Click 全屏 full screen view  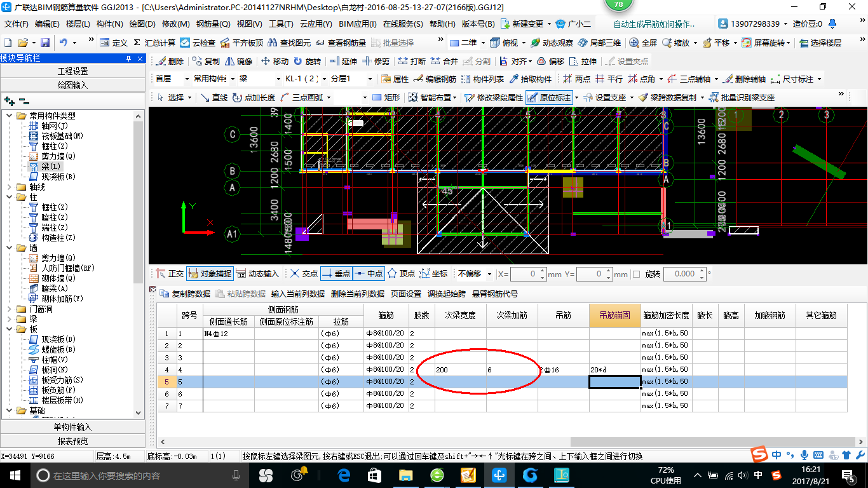pyautogui.click(x=643, y=43)
